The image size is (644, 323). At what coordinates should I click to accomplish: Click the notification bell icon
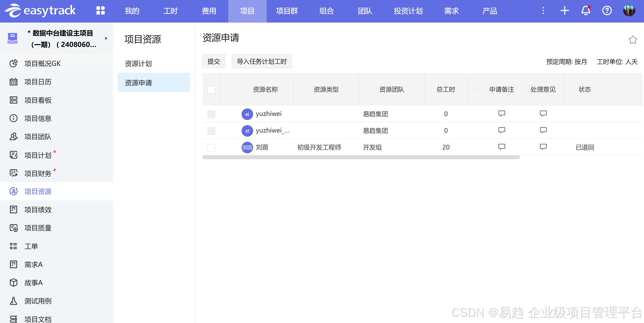click(x=586, y=11)
